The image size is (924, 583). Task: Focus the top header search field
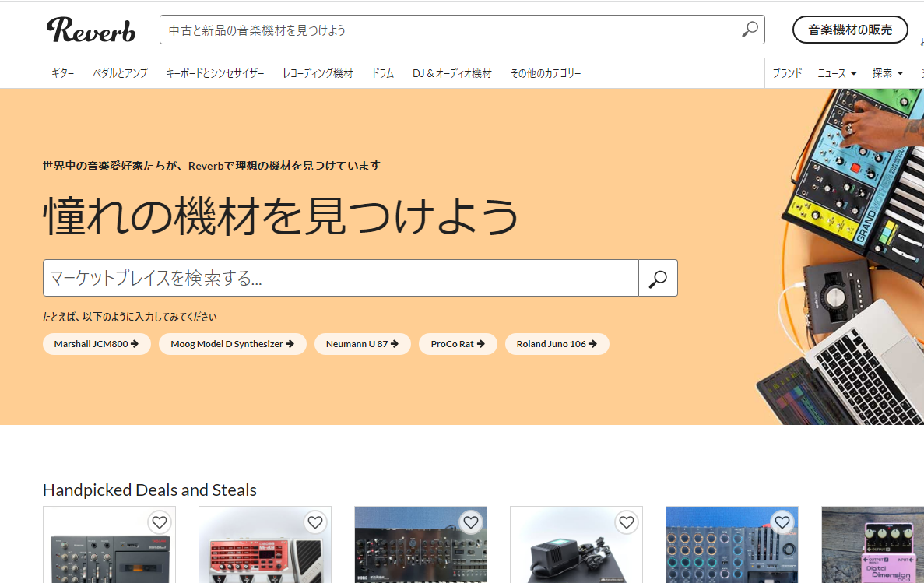[x=448, y=30]
